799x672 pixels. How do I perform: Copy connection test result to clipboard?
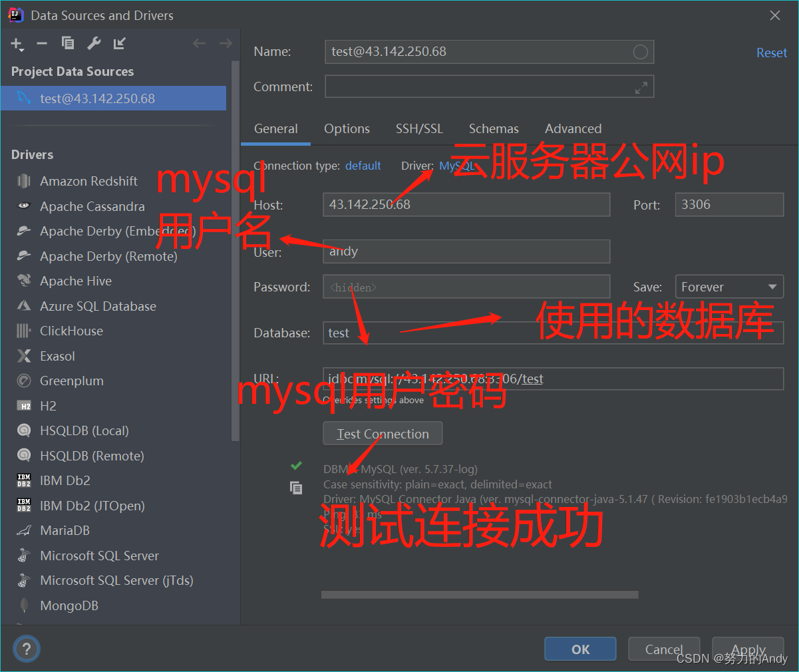296,488
